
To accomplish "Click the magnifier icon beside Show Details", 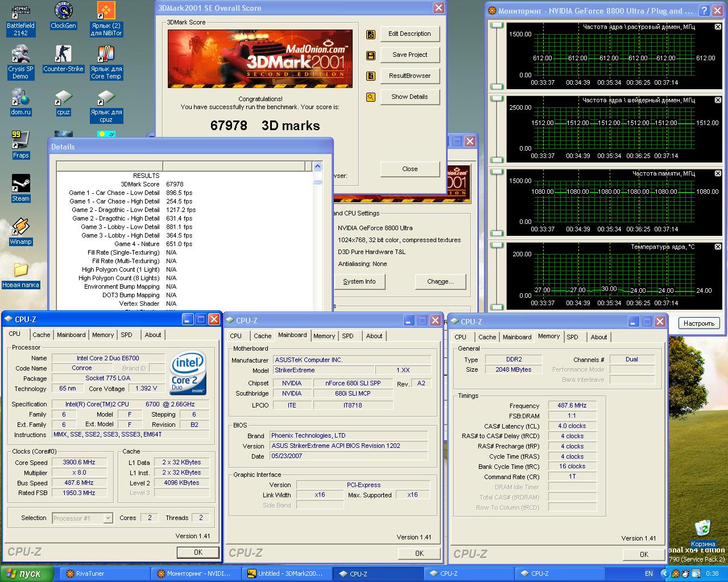I will 371,97.
